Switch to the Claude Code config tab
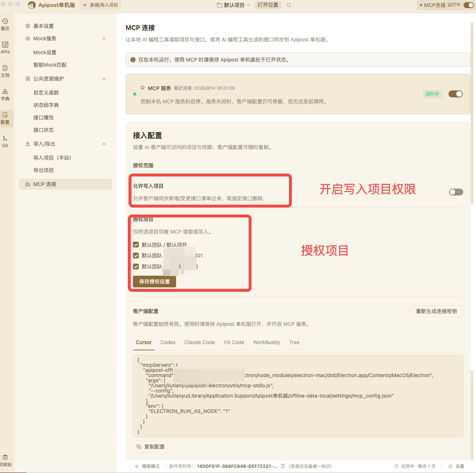 click(x=200, y=342)
